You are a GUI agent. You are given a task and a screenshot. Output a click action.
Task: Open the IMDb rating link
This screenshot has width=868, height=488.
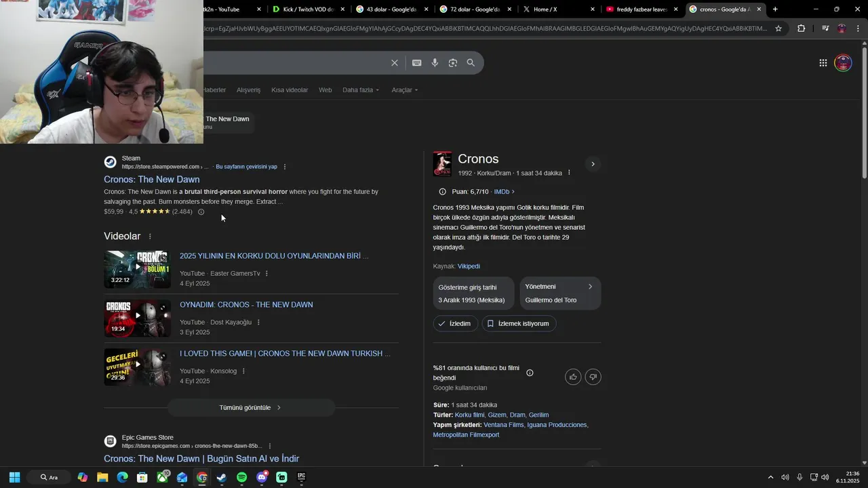(504, 192)
